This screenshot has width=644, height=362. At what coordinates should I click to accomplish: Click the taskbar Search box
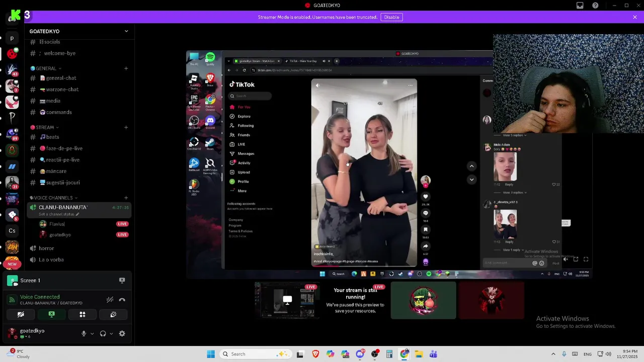(255, 354)
